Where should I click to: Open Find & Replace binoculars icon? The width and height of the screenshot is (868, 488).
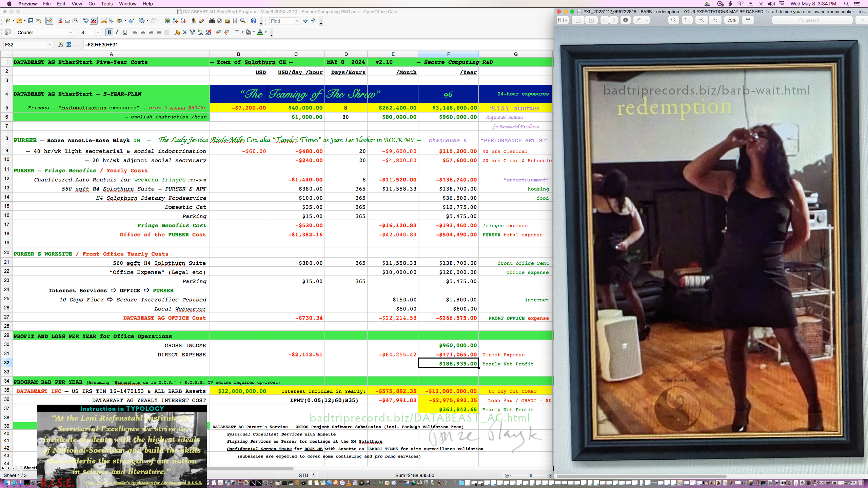click(212, 21)
